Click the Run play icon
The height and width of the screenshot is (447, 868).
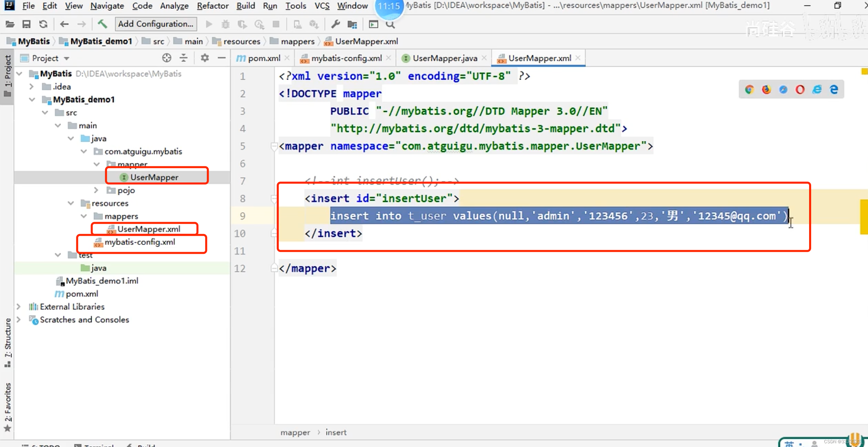(x=209, y=24)
